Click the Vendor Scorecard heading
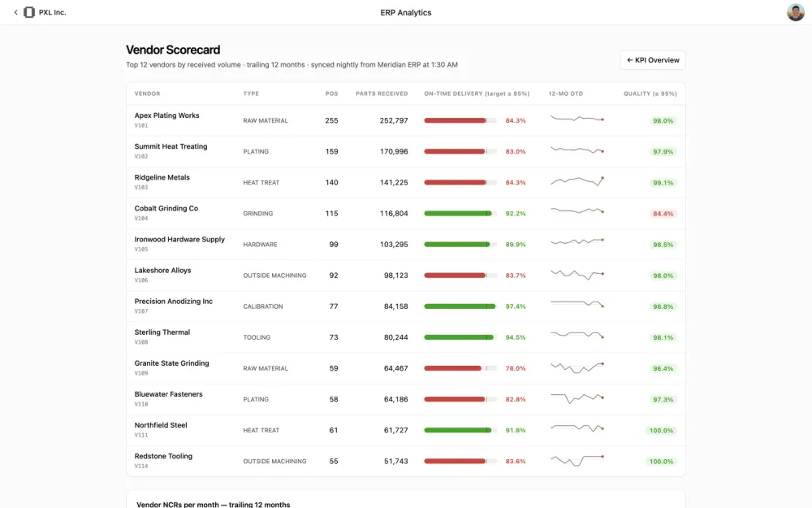This screenshot has width=812, height=508. 173,50
